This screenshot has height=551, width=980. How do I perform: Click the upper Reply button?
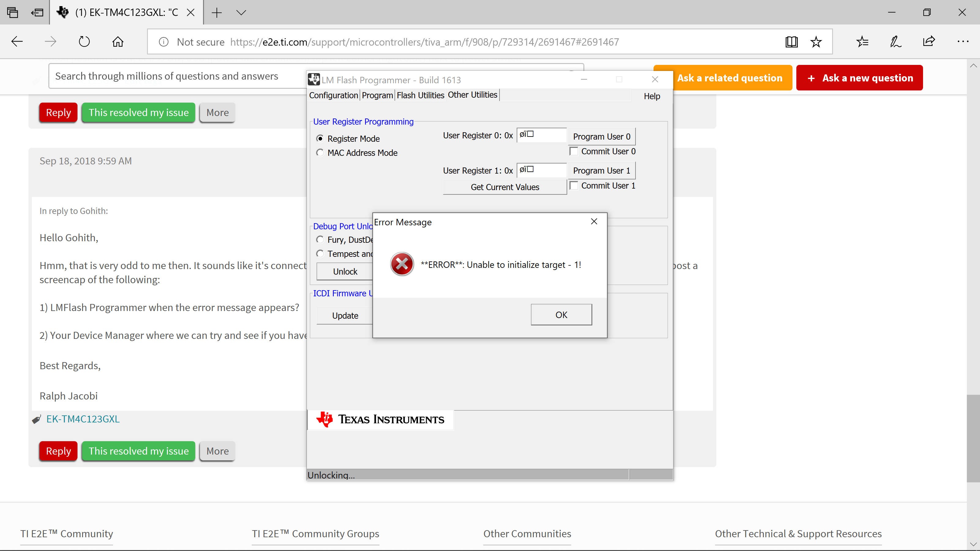(58, 112)
